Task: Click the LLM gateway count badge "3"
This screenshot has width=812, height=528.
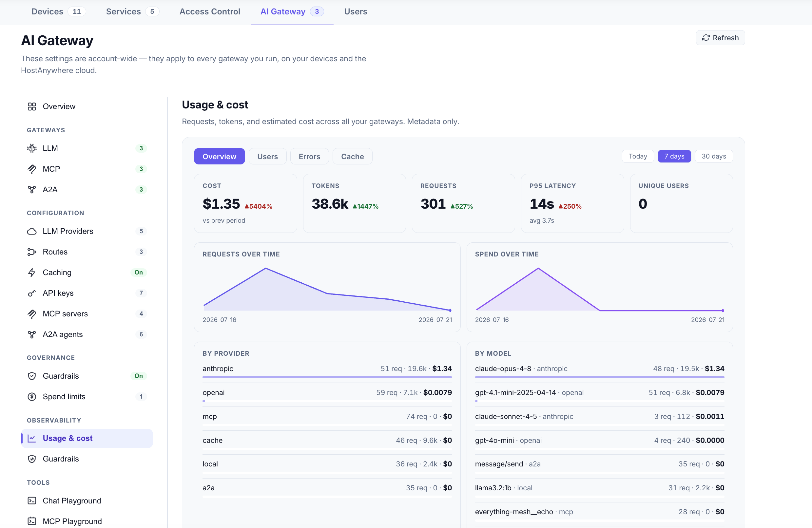Action: coord(141,148)
